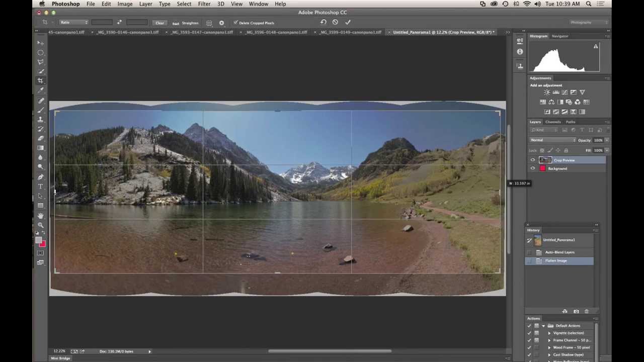644x362 pixels.
Task: Expand the Cast Shadow (type) action
Action: 549,355
